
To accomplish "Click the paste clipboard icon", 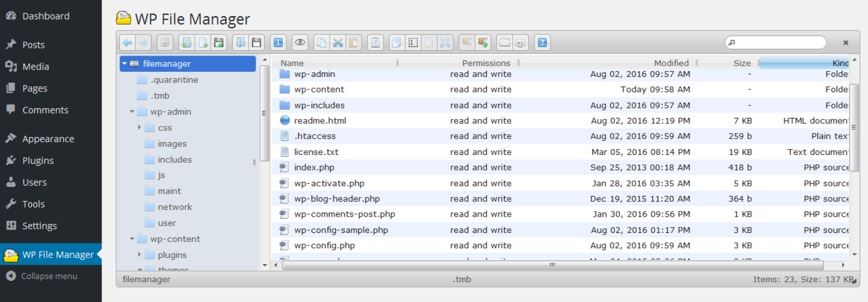I will [x=353, y=42].
